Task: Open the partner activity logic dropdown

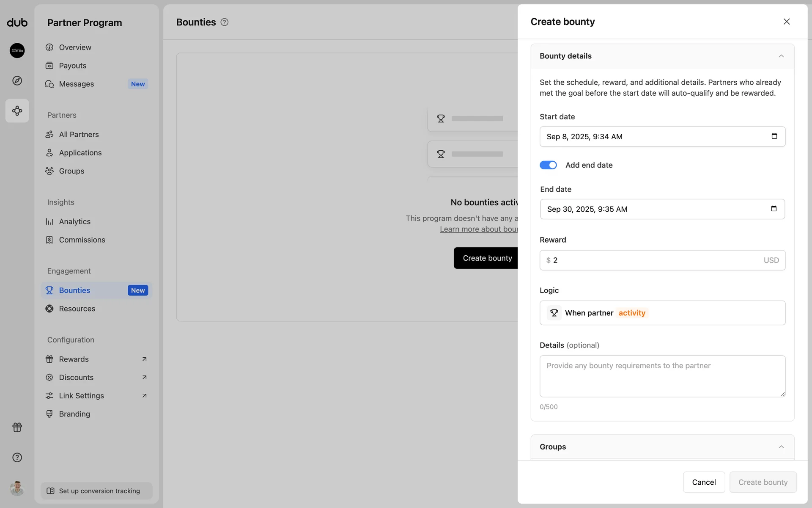Action: [x=632, y=313]
